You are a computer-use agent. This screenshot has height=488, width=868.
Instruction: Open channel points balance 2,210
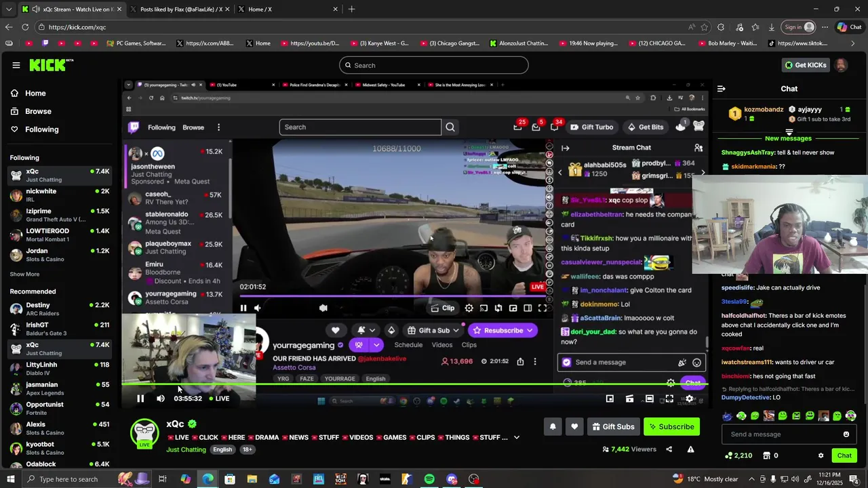coord(738,455)
